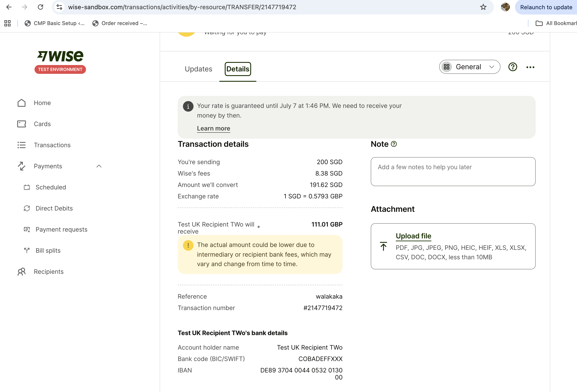Click the reference value walakaka
Image resolution: width=577 pixels, height=392 pixels.
pyautogui.click(x=329, y=296)
